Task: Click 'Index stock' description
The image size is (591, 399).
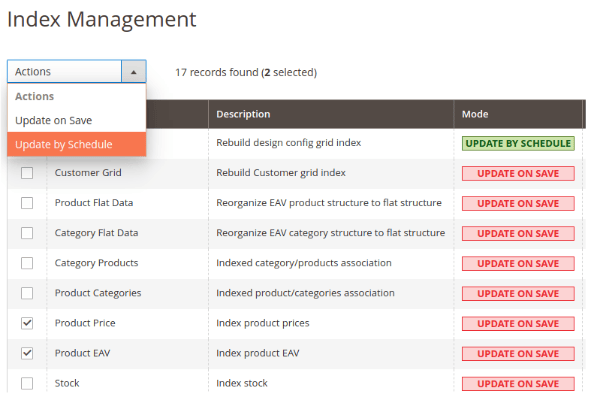Action: (x=242, y=383)
